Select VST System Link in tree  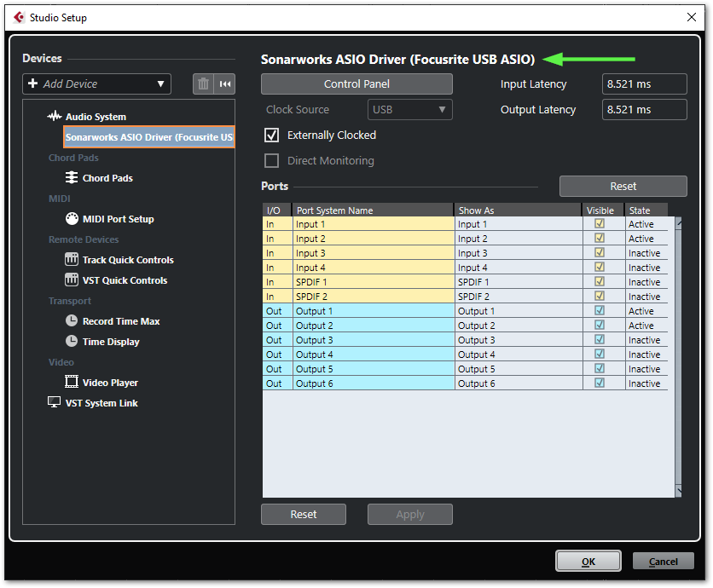pyautogui.click(x=101, y=403)
